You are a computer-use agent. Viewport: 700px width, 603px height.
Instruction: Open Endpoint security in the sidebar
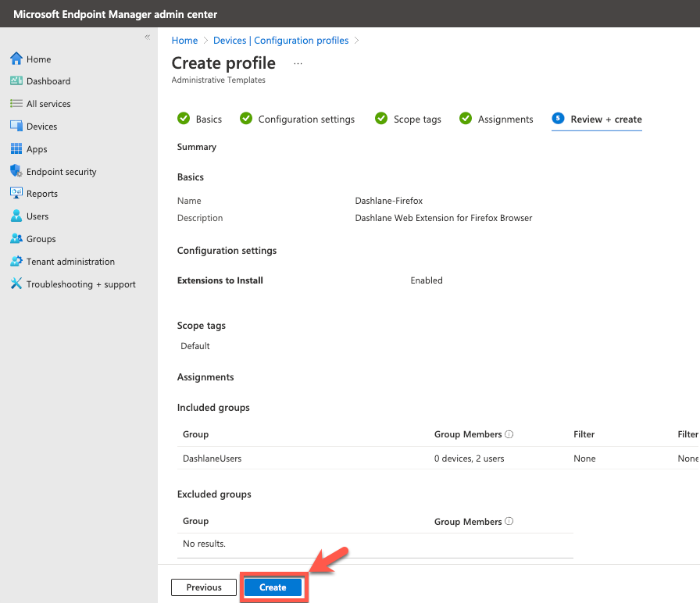61,172
